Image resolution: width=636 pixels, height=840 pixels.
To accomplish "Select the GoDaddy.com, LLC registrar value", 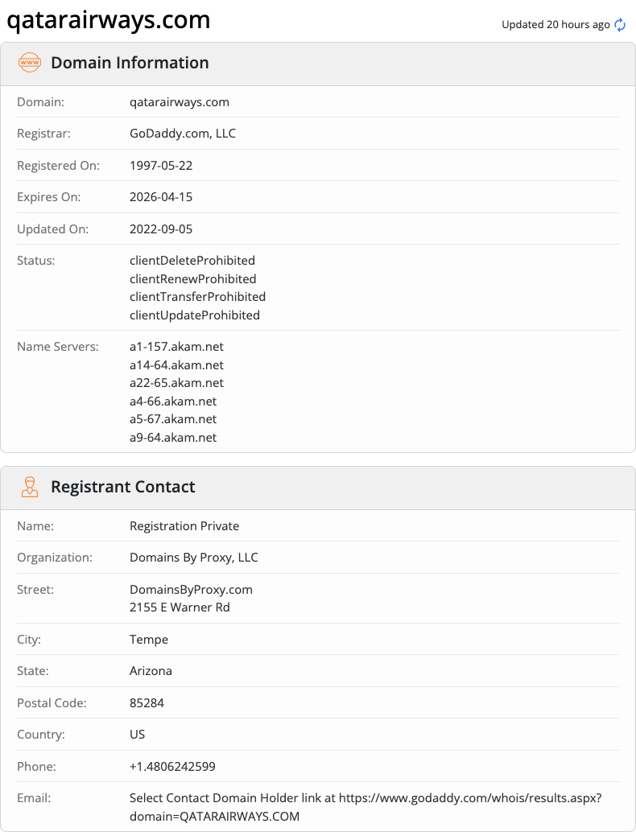I will (183, 134).
